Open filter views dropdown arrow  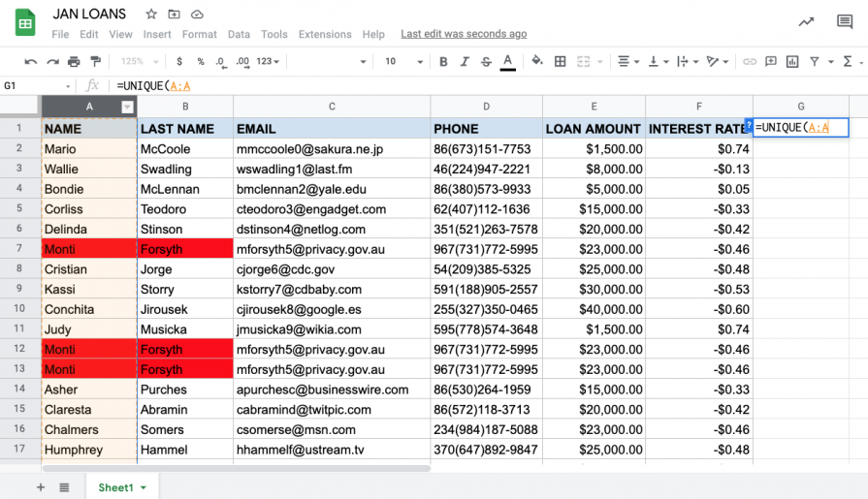830,62
